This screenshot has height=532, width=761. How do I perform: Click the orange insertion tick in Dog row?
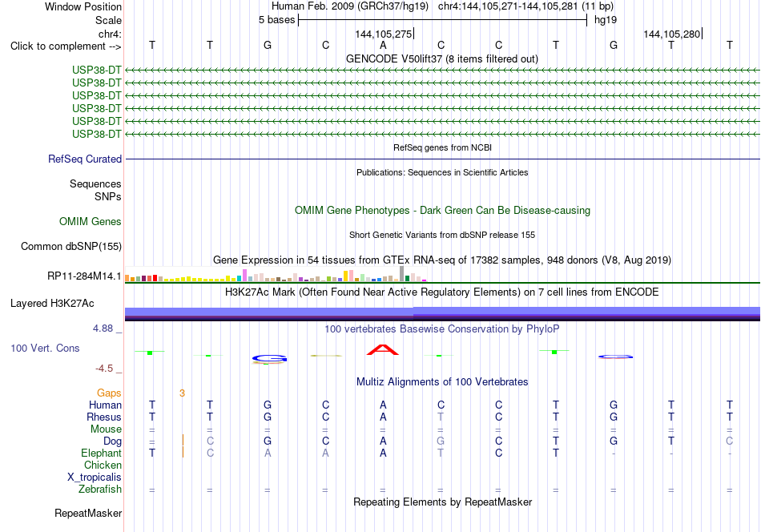point(183,440)
